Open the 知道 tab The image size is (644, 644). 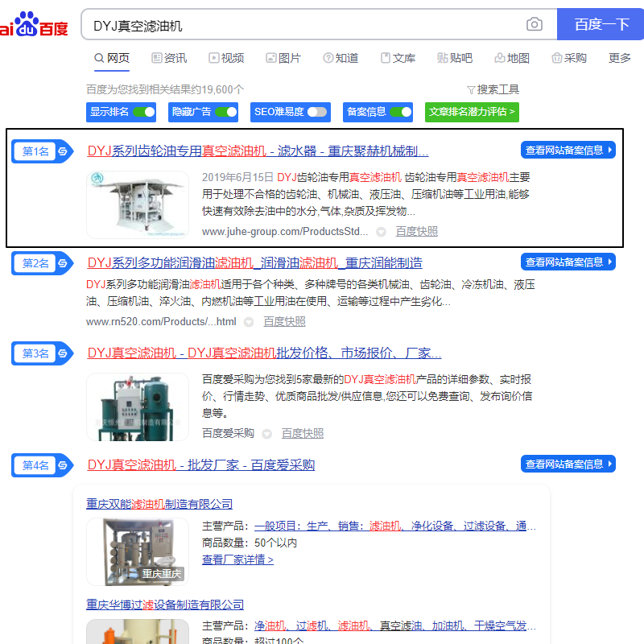pyautogui.click(x=341, y=58)
